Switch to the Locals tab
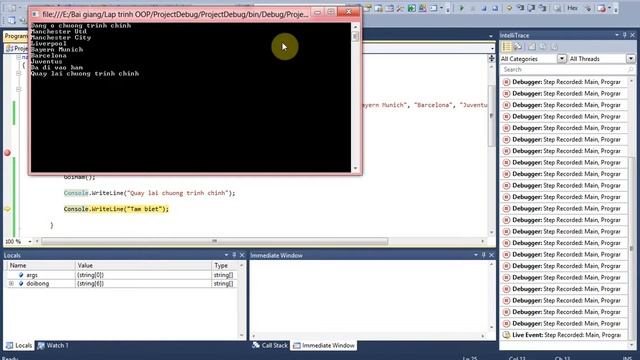This screenshot has width=640, height=360. [19, 345]
